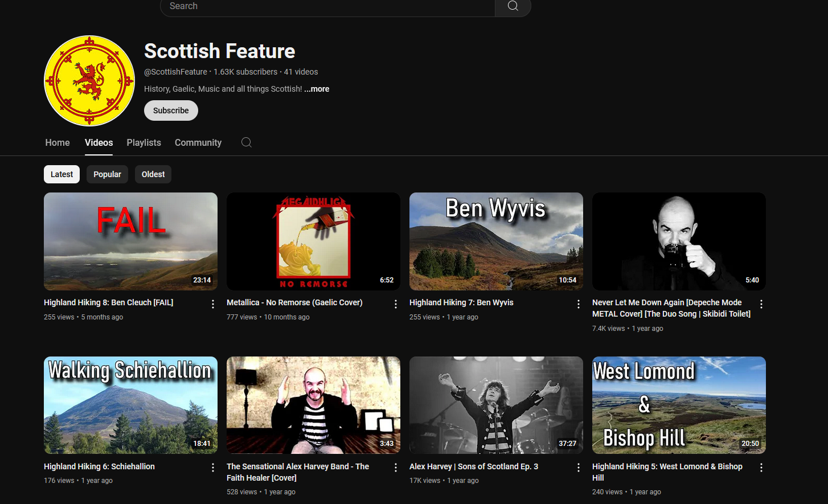828x504 pixels.
Task: Open options menu for Highland Hiking 7 video
Action: click(579, 304)
